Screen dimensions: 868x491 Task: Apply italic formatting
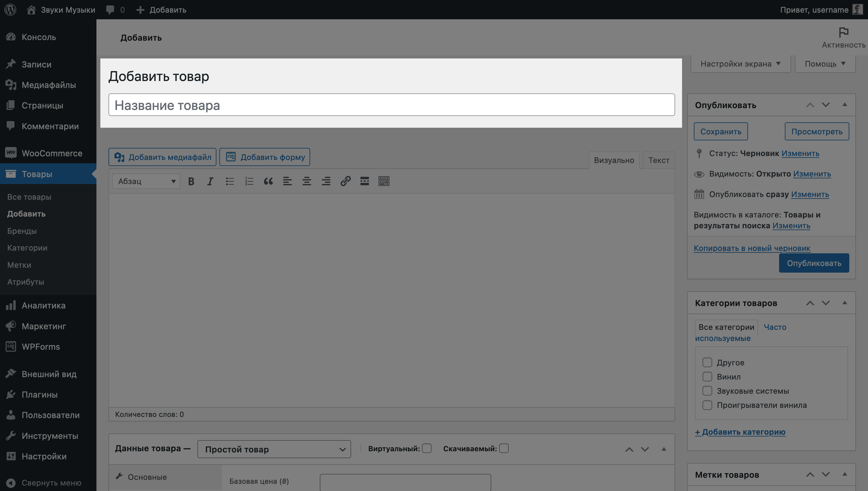210,181
